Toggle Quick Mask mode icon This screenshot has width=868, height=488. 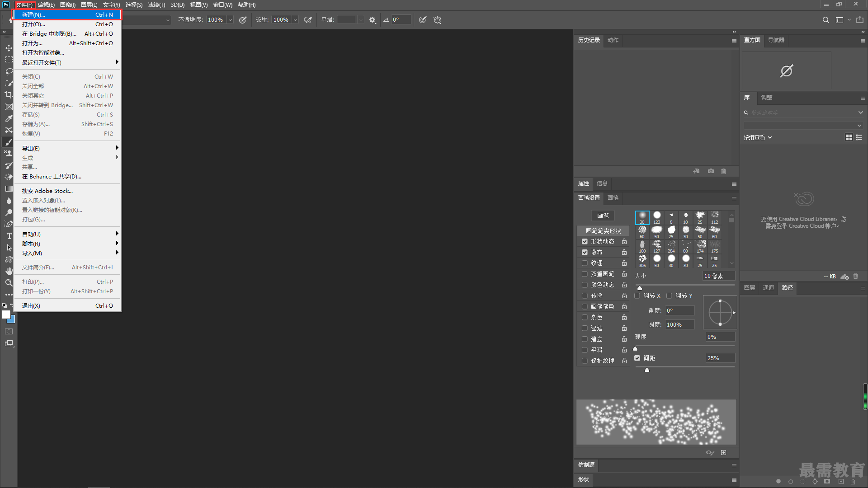click(x=9, y=332)
